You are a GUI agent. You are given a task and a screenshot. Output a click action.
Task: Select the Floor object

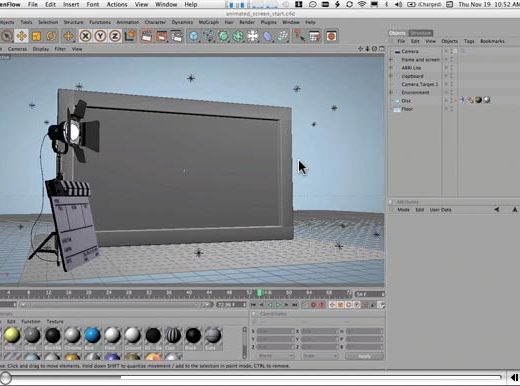407,109
